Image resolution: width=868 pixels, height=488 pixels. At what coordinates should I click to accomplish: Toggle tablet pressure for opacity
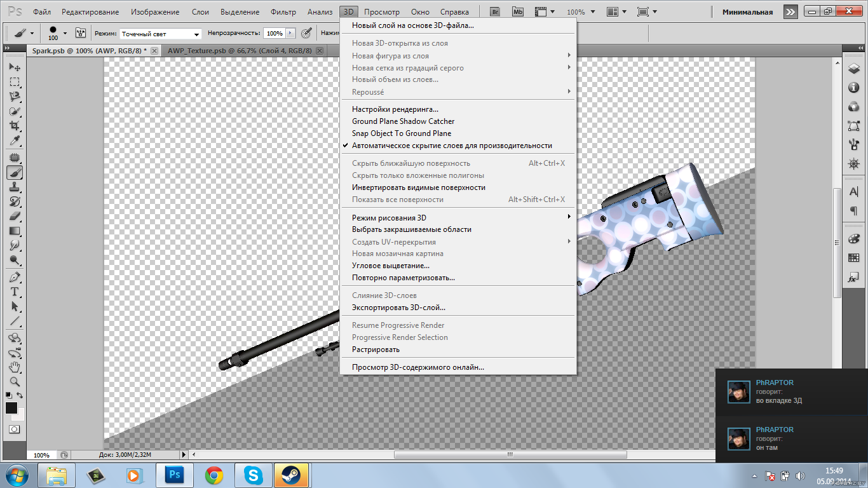pyautogui.click(x=306, y=33)
